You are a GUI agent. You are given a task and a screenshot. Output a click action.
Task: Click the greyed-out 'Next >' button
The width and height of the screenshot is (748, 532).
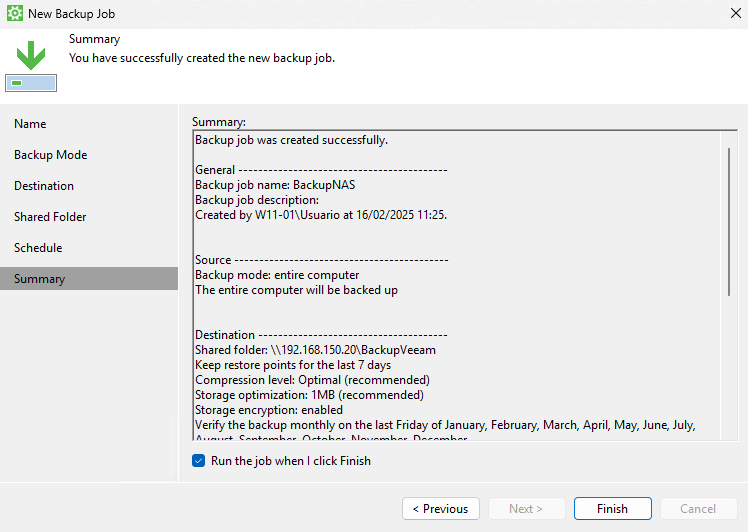click(x=526, y=509)
